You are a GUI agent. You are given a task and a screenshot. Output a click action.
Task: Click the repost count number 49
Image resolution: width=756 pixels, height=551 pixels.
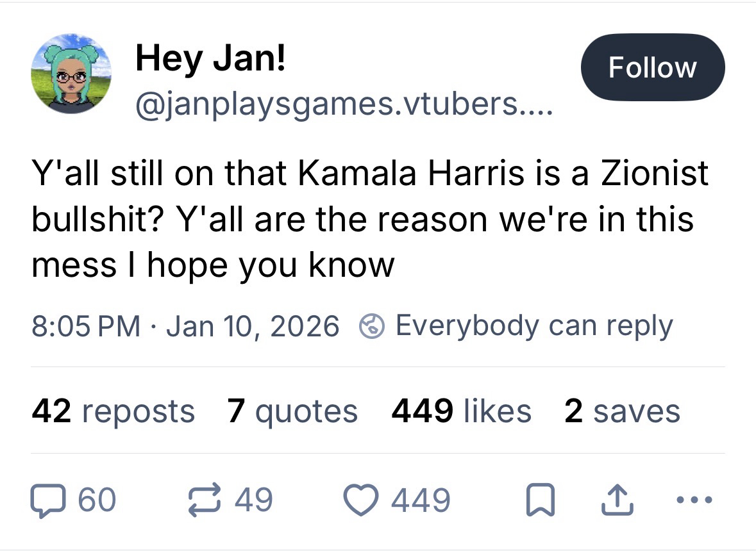tap(254, 500)
